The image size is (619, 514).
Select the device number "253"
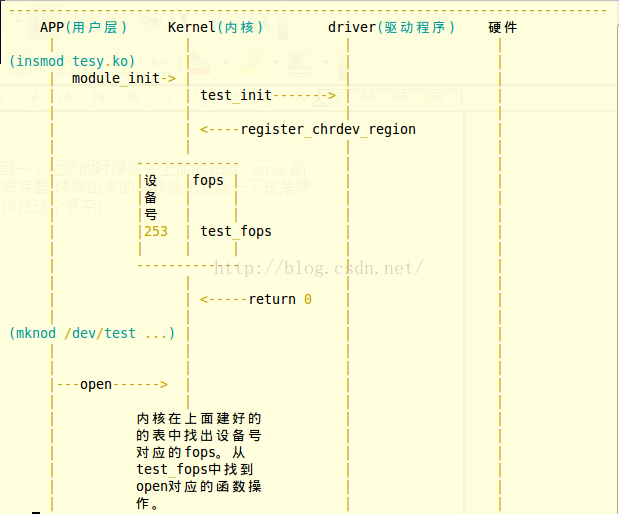click(x=156, y=231)
